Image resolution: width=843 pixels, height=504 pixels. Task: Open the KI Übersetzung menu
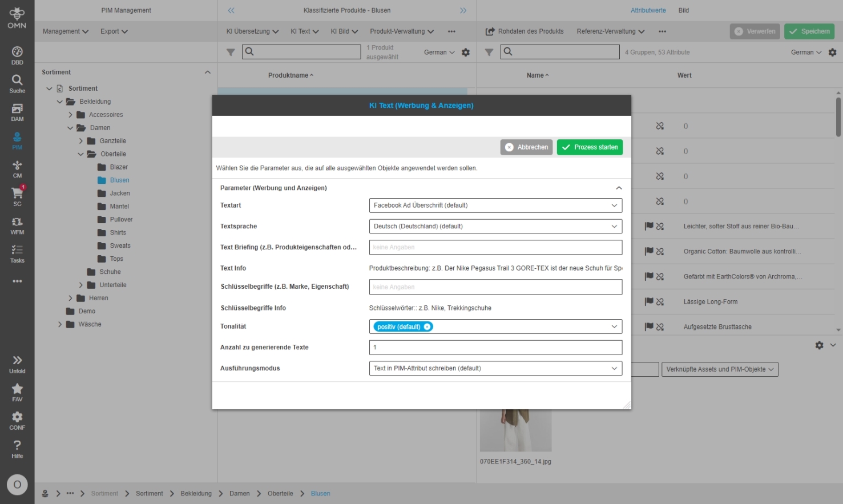coord(253,31)
